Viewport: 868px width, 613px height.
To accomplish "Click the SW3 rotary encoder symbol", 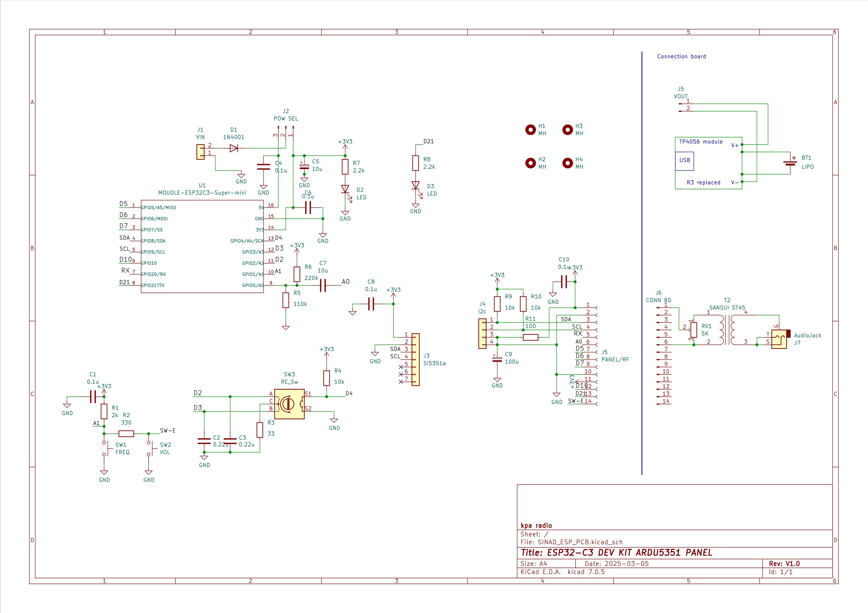I will click(289, 404).
